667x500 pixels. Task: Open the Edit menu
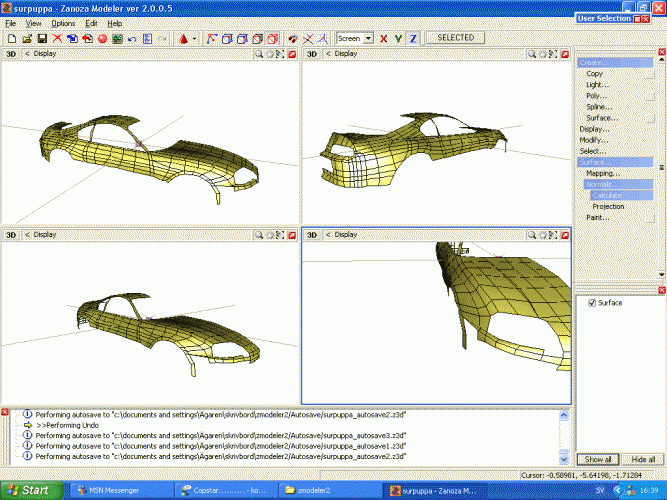91,22
